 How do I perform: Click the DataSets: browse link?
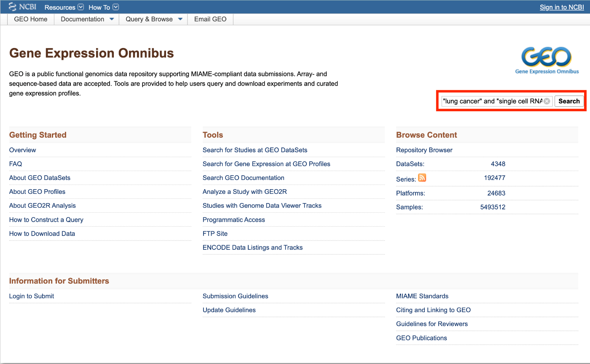[410, 164]
